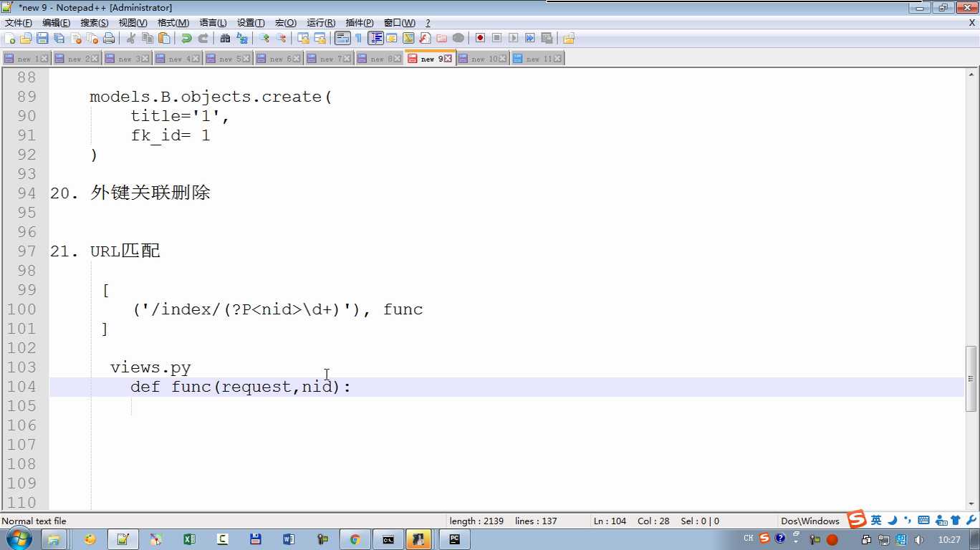Open the 宏(O) menu
This screenshot has width=980, height=550.
pos(286,23)
